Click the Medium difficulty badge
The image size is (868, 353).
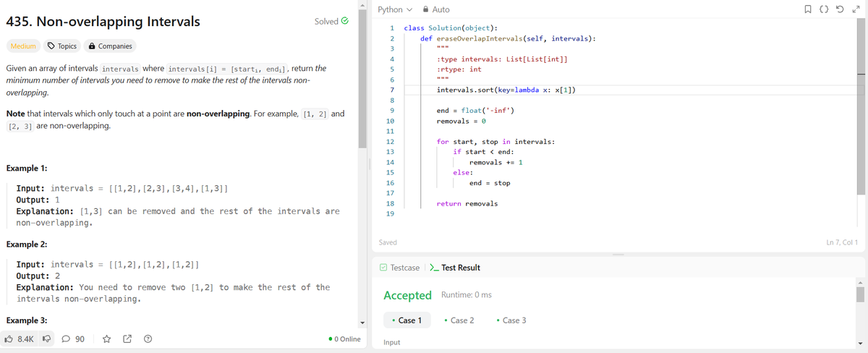[23, 46]
